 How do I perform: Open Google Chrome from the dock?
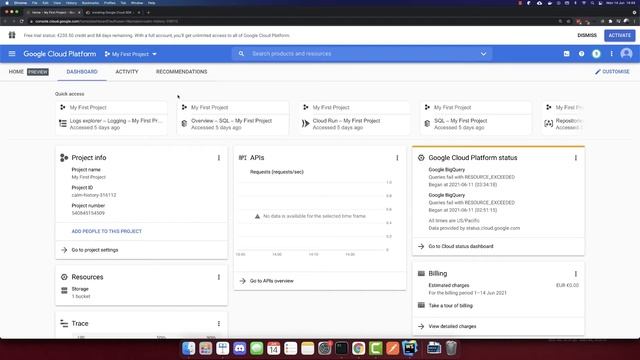[x=358, y=348]
